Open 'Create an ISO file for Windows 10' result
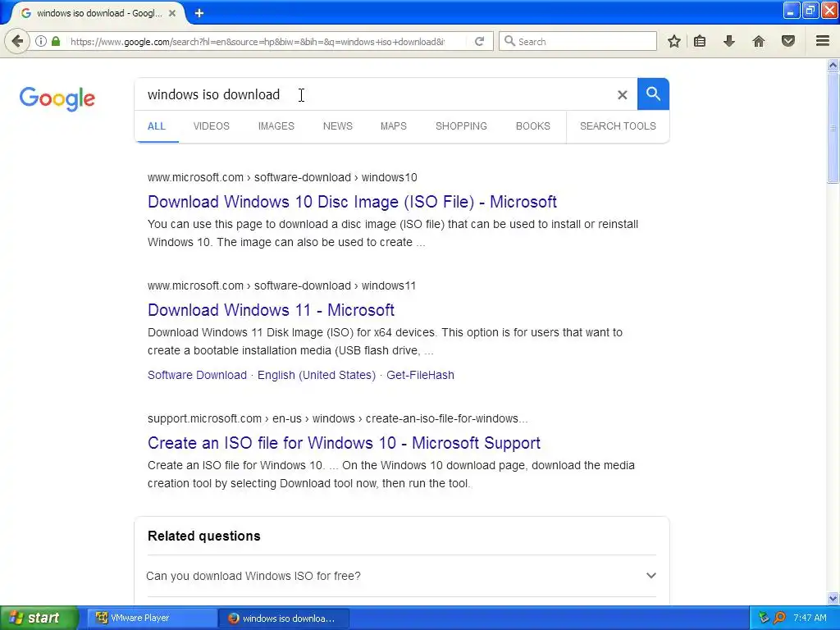The image size is (840, 630). pyautogui.click(x=344, y=443)
